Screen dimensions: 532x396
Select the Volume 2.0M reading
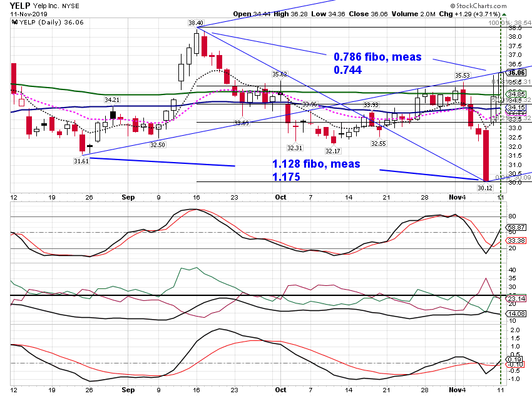pyautogui.click(x=414, y=14)
